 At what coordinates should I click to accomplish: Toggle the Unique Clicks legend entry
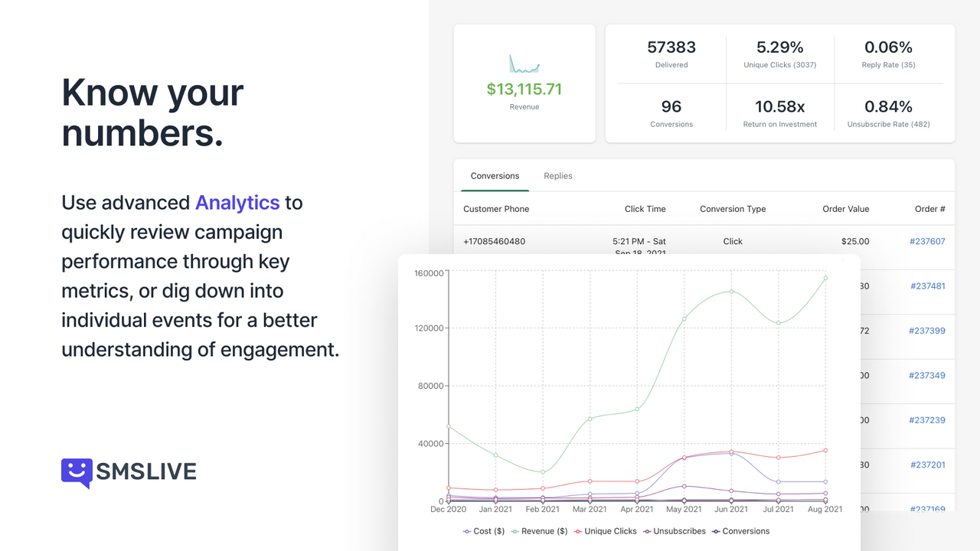coord(605,531)
